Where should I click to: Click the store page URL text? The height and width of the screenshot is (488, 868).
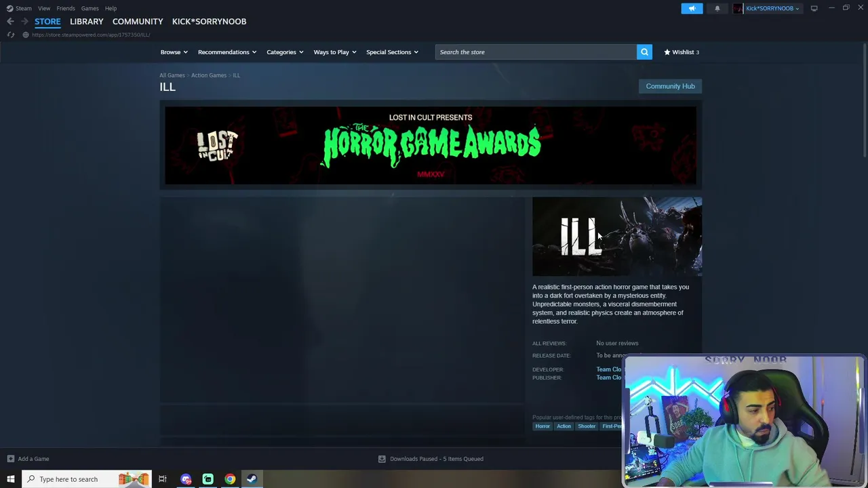[x=91, y=35]
